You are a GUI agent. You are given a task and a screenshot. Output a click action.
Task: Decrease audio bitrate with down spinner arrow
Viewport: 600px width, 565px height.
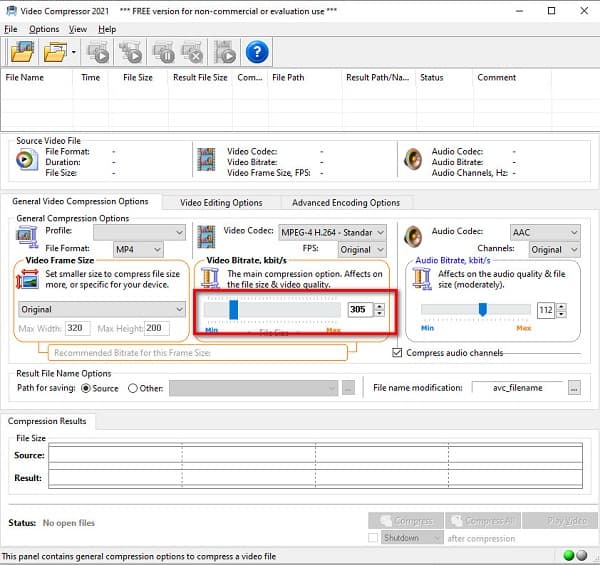coord(561,313)
